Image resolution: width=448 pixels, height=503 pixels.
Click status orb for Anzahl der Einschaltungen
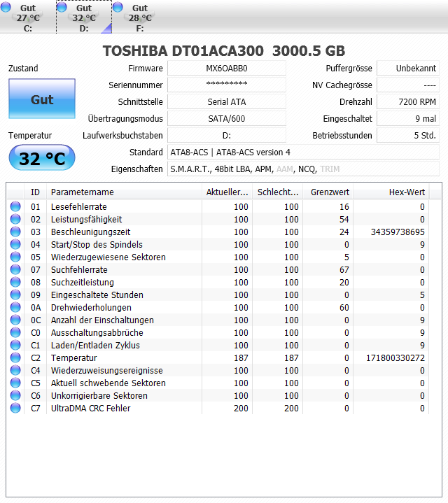(x=15, y=320)
